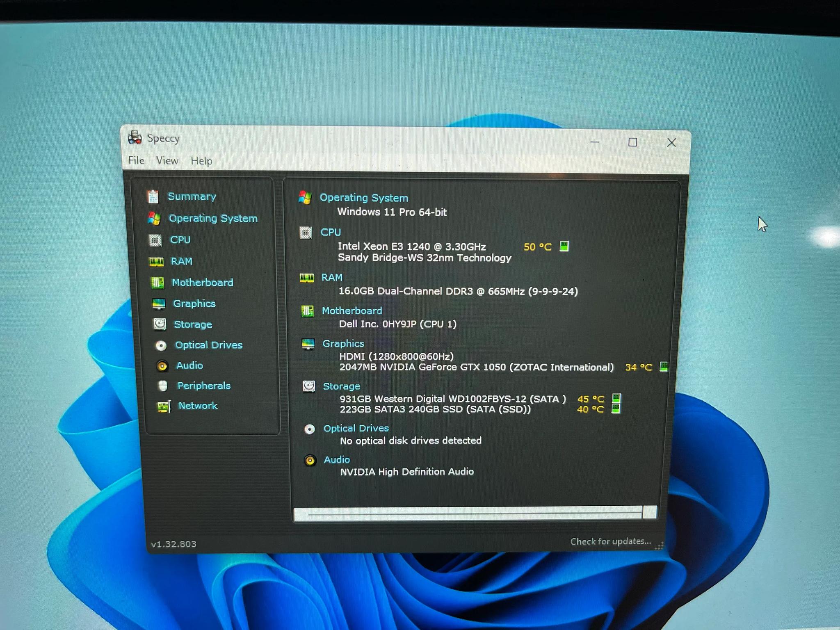Click the Storage heading in the details pane
The height and width of the screenshot is (630, 840).
(x=341, y=386)
